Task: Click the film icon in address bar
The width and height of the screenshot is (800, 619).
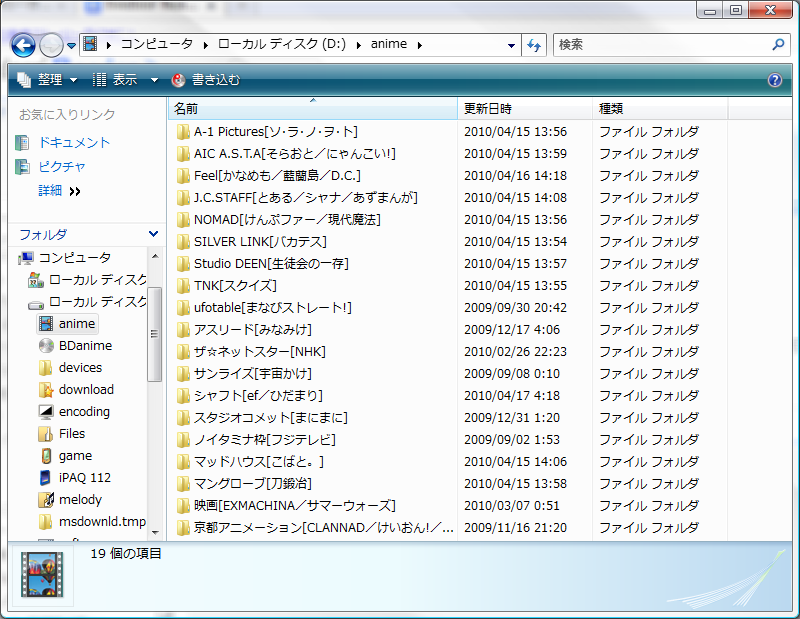Action: [x=90, y=44]
